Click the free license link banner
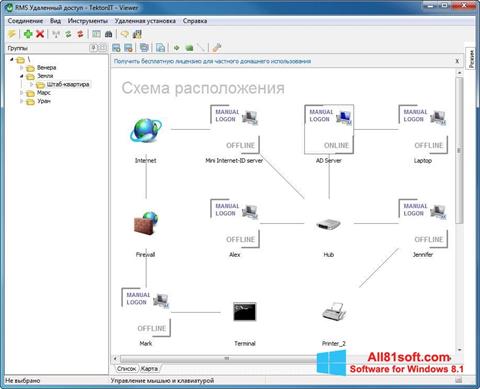 [212, 61]
